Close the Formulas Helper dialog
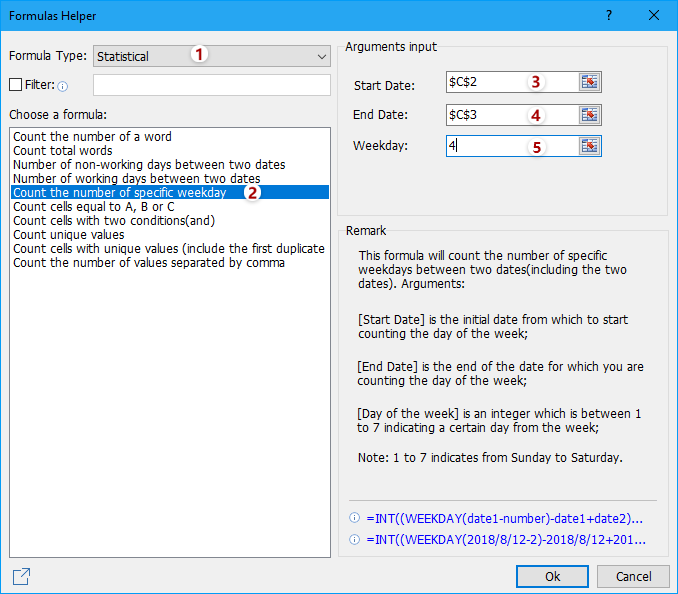The height and width of the screenshot is (594, 678). point(654,16)
